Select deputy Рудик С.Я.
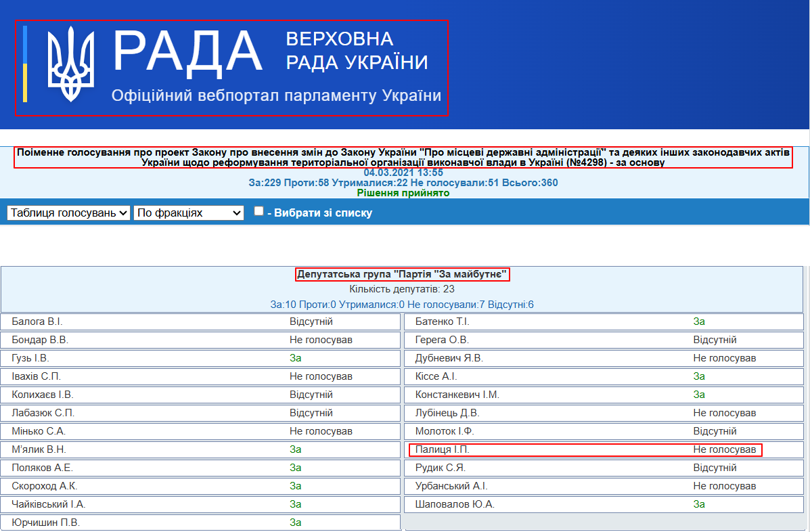 click(x=440, y=468)
